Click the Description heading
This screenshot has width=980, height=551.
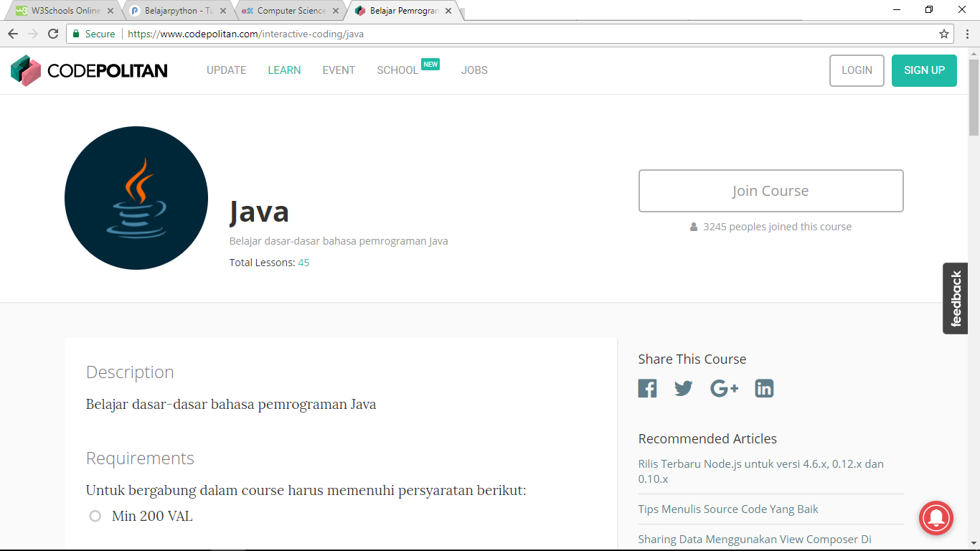tap(130, 372)
